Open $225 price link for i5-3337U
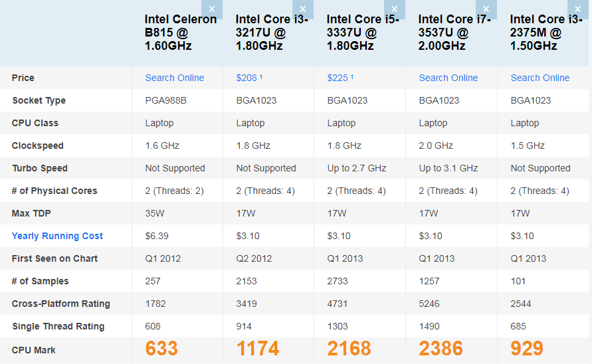 point(338,78)
